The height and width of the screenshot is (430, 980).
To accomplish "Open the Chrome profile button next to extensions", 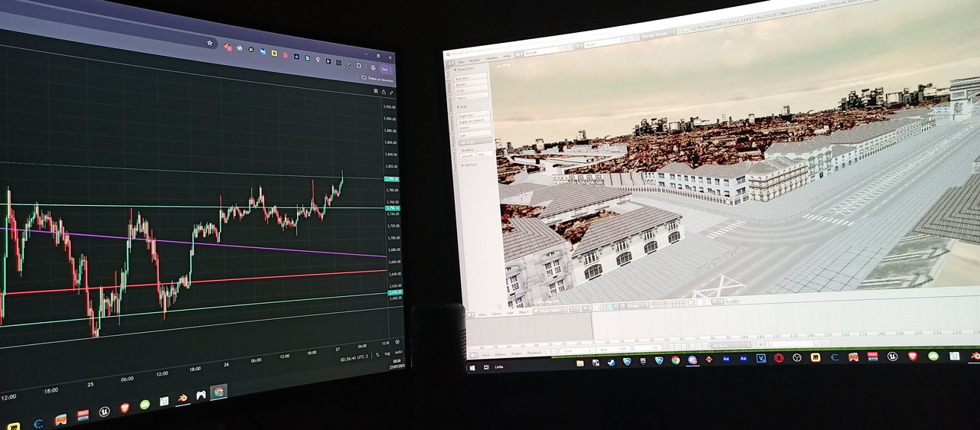I will [x=373, y=67].
